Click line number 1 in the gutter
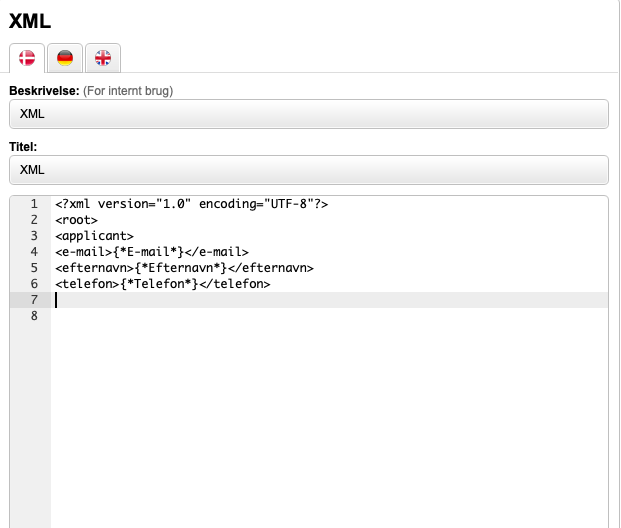The image size is (621, 528). pyautogui.click(x=34, y=204)
